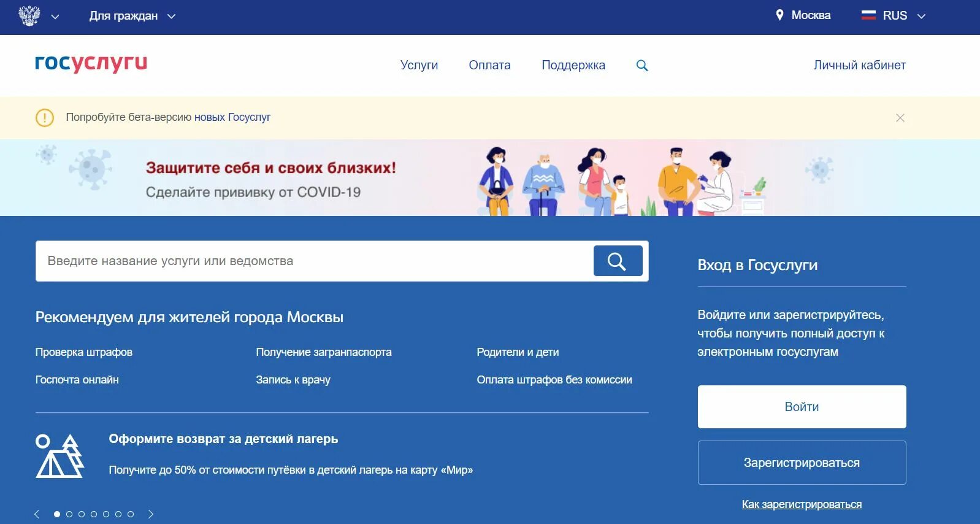Click the 'Зарегистрироваться' button
The image size is (980, 524).
click(x=802, y=463)
